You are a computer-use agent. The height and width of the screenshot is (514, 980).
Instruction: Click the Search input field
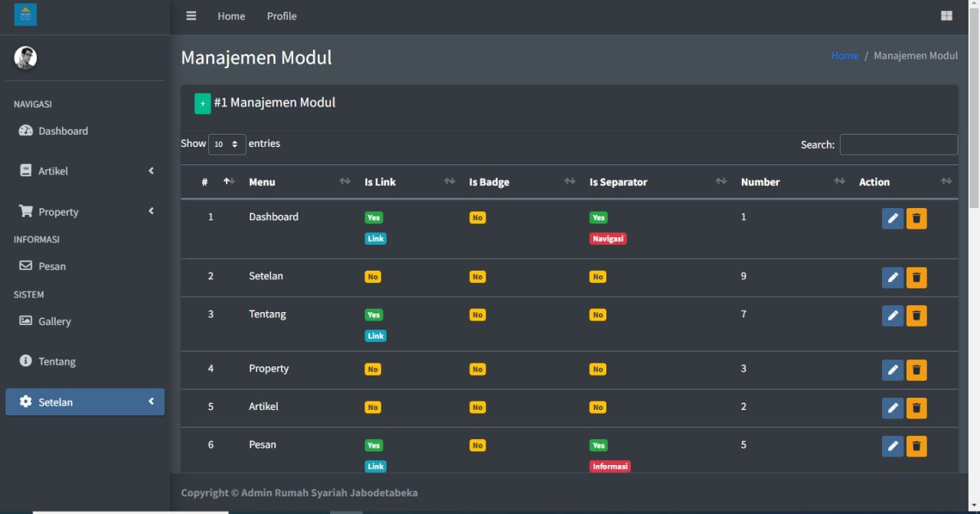(x=898, y=145)
